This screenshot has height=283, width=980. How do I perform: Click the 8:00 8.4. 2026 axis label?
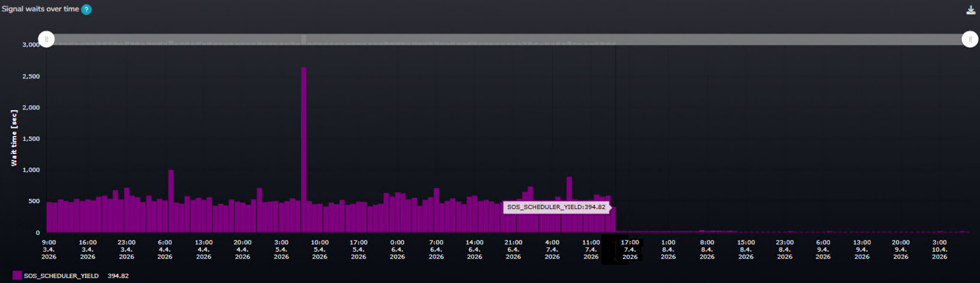click(707, 249)
